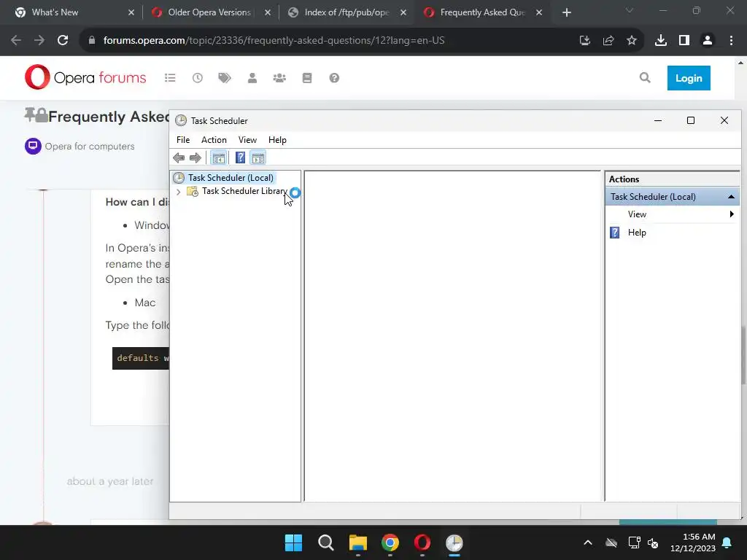
Task: Show hidden tray icons chevron
Action: click(588, 542)
